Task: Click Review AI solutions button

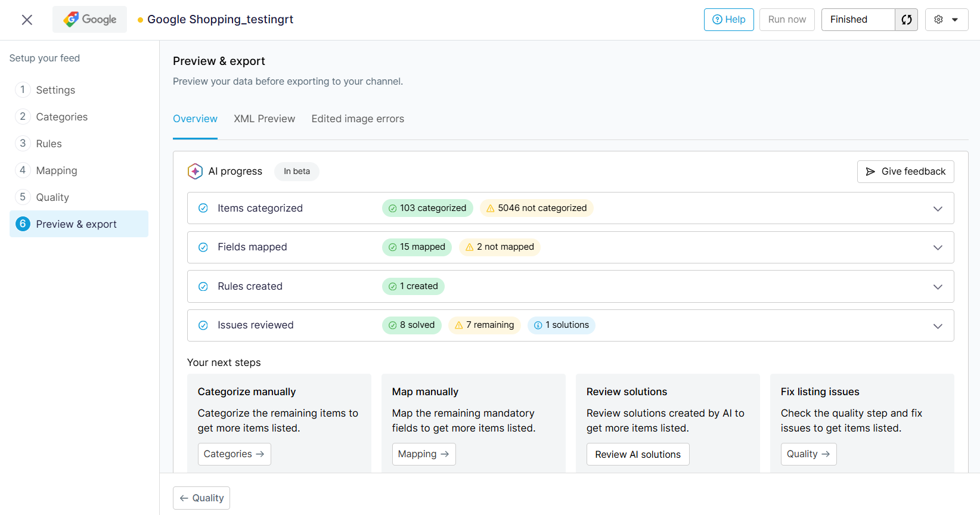Action: (x=638, y=454)
